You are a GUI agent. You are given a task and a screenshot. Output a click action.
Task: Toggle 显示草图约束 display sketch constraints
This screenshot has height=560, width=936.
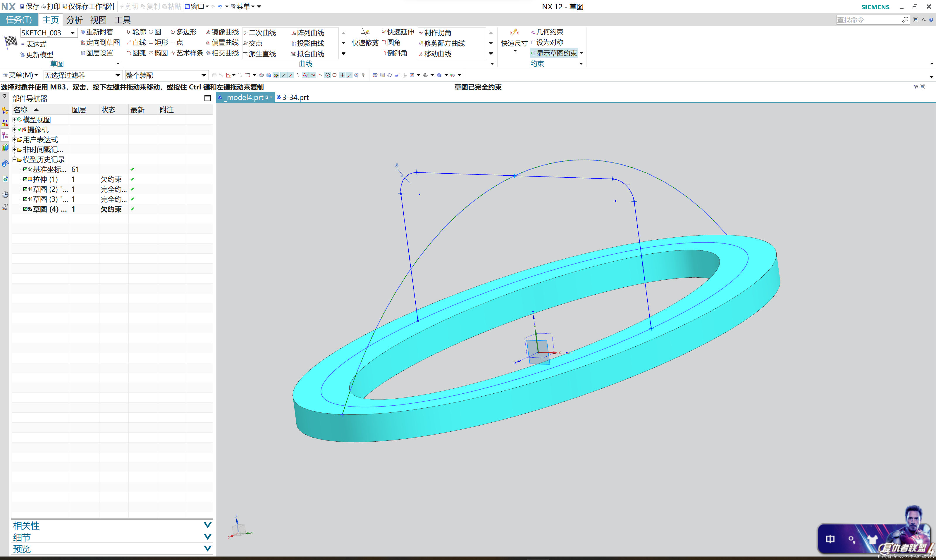554,53
